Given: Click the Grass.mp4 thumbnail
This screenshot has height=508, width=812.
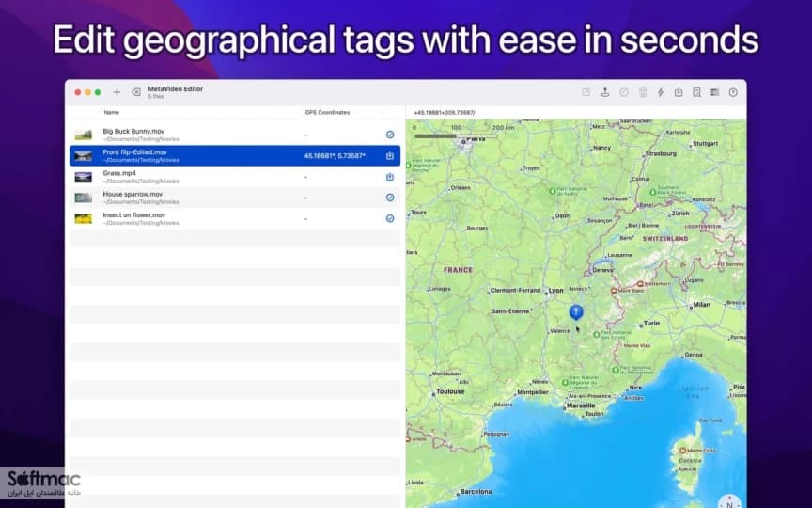Looking at the screenshot, I should point(84,177).
